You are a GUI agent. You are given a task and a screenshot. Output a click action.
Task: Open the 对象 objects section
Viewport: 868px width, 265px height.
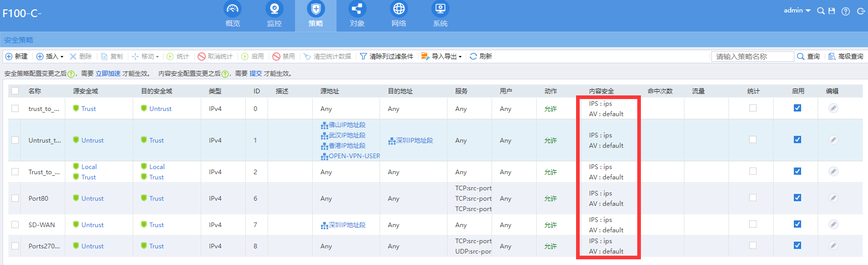click(x=357, y=15)
